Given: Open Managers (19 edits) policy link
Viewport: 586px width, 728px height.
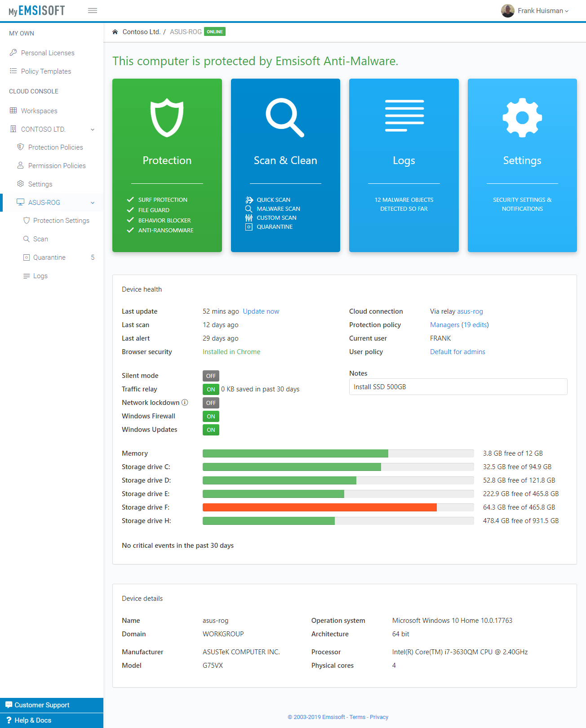Looking at the screenshot, I should (459, 325).
